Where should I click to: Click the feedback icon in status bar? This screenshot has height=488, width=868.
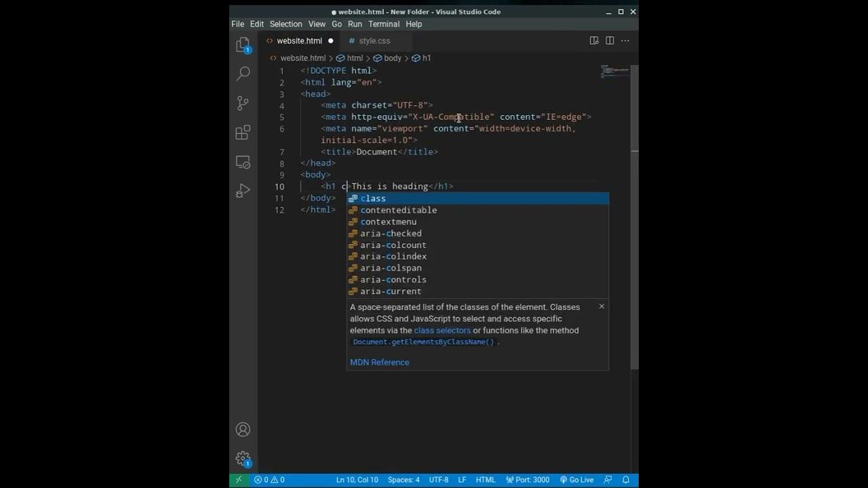tap(608, 480)
